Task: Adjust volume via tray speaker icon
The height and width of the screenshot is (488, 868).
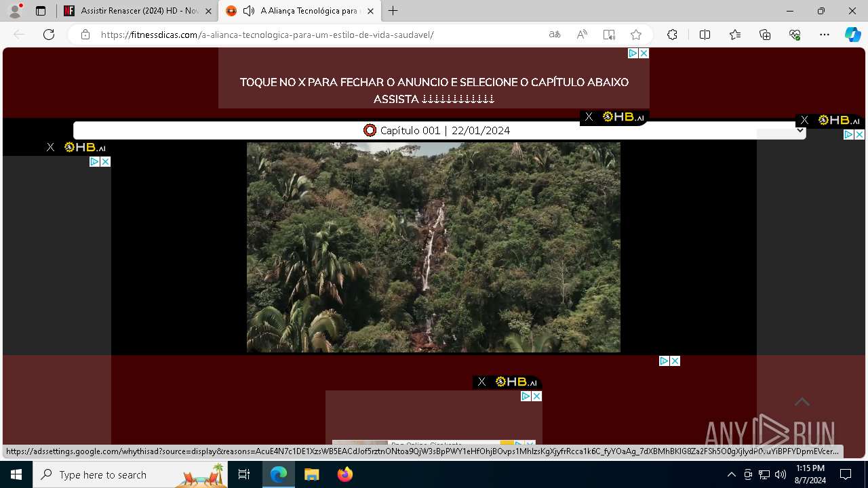Action: click(x=781, y=474)
